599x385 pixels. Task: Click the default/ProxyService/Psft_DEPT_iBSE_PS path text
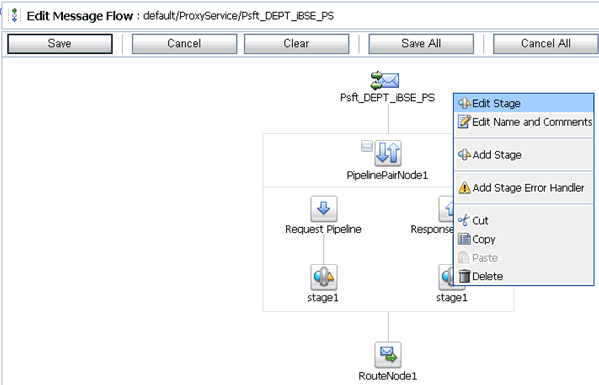pos(238,16)
